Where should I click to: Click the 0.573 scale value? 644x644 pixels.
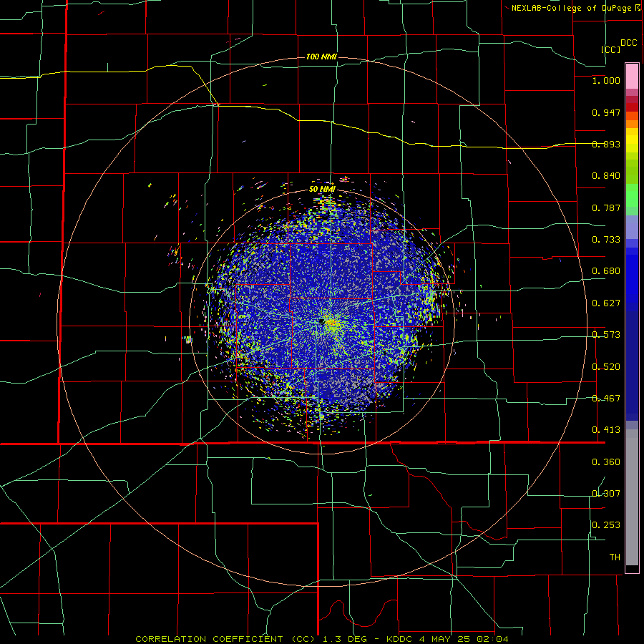click(x=606, y=335)
